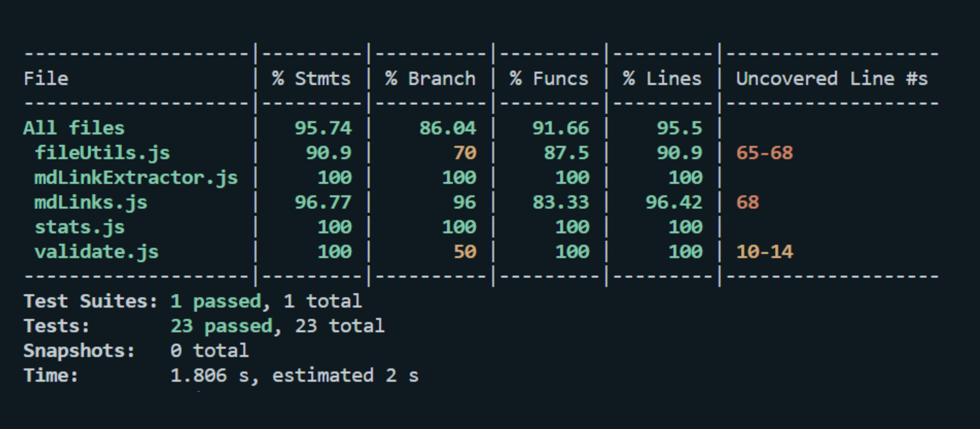Click the % Stmts column header
980x429 pixels.
click(312, 78)
